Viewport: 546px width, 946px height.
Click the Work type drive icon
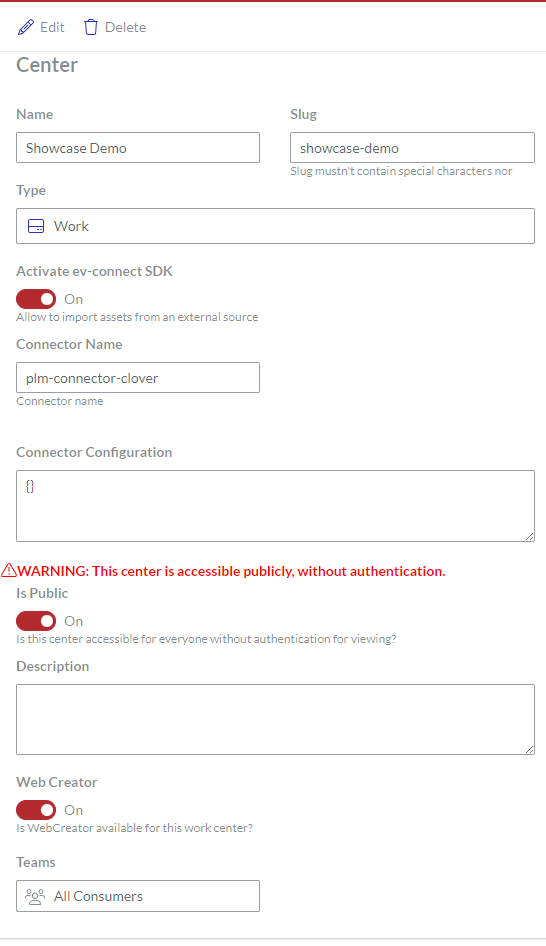(36, 226)
